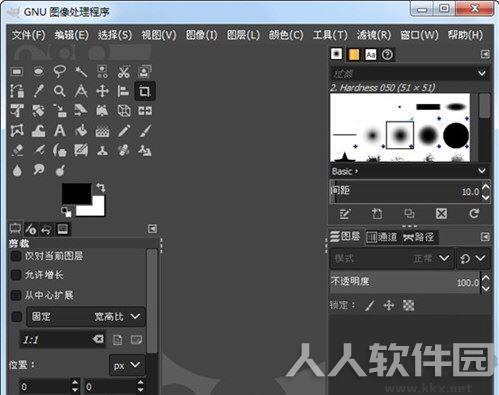Select the Airbrush tool
The image size is (499, 395).
coord(39,150)
